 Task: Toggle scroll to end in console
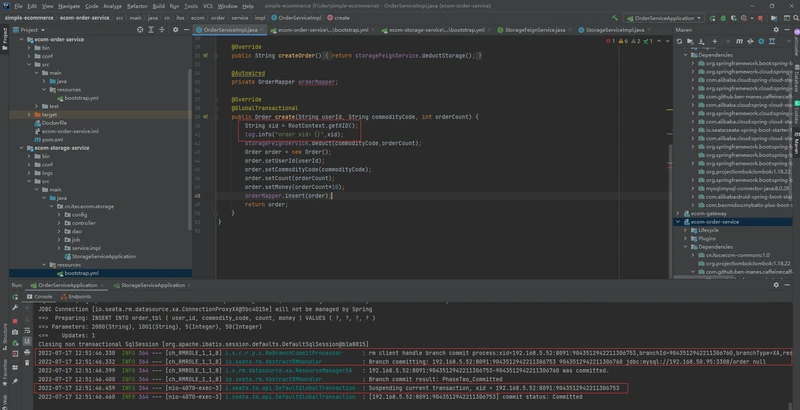[27, 341]
